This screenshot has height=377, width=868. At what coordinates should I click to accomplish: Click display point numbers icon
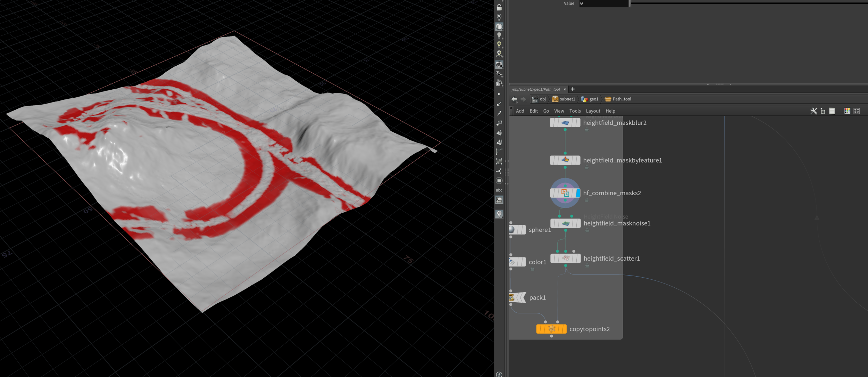click(499, 123)
